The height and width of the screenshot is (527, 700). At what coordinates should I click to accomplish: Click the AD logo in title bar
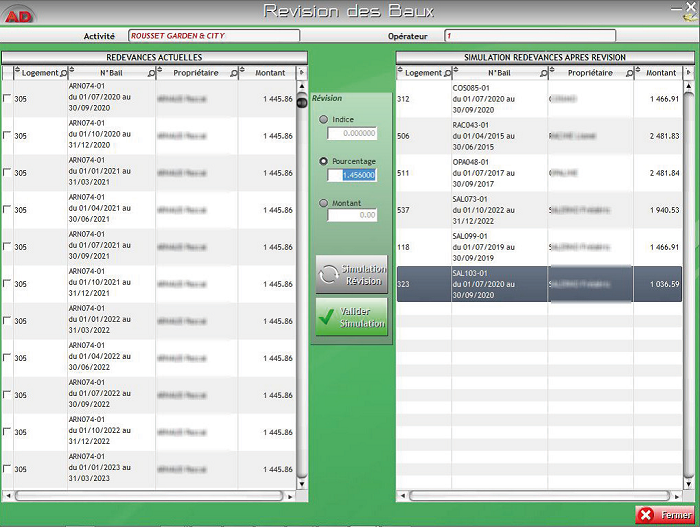[18, 11]
